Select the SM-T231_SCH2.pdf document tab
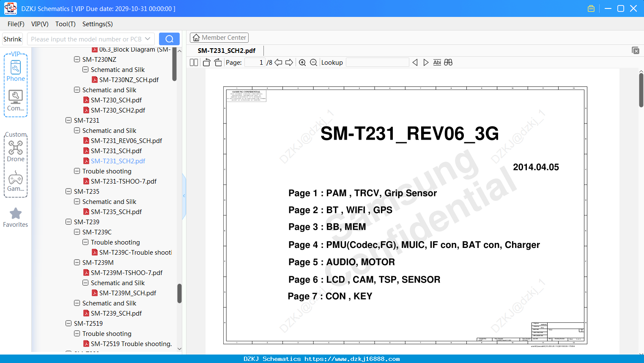The height and width of the screenshot is (363, 644). pos(227,50)
